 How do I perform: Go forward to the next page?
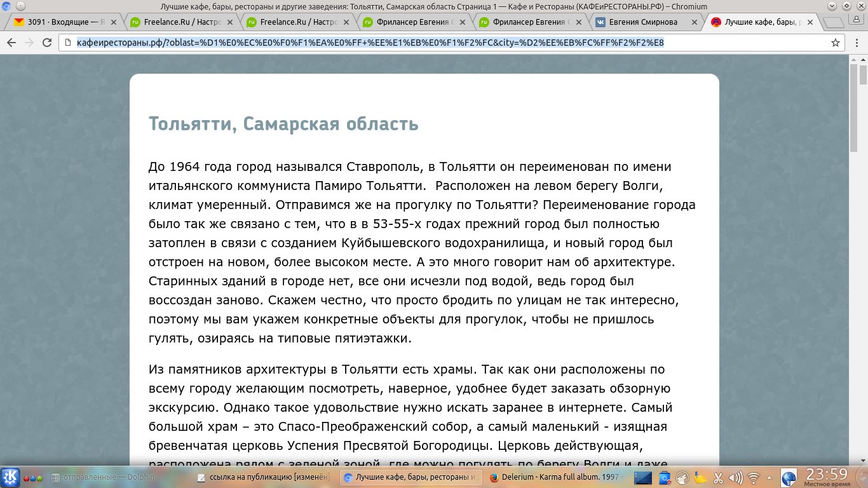(x=29, y=43)
